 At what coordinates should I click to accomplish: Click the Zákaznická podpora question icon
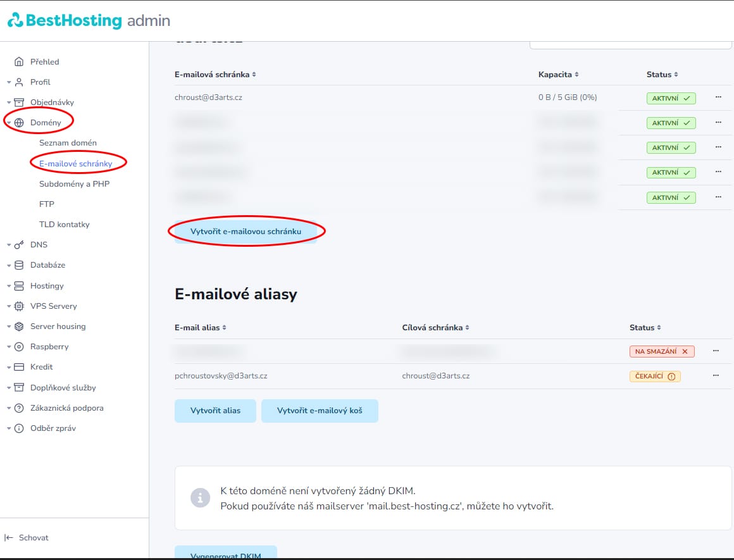tap(19, 408)
